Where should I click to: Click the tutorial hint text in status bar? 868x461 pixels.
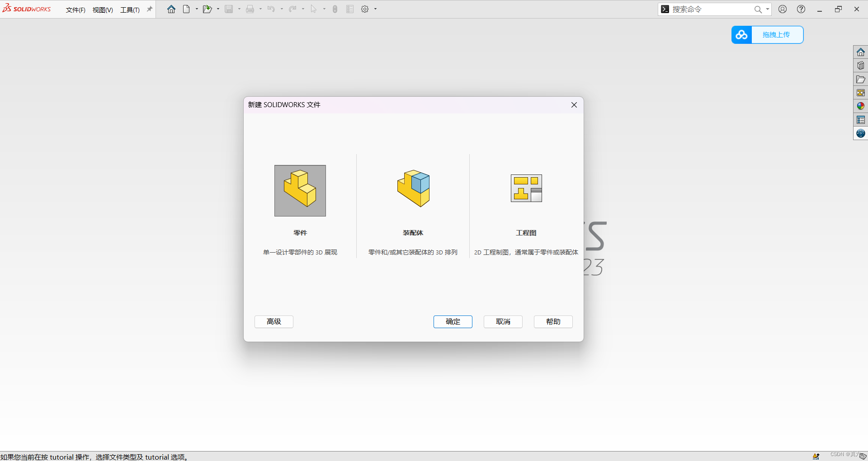tap(94, 457)
